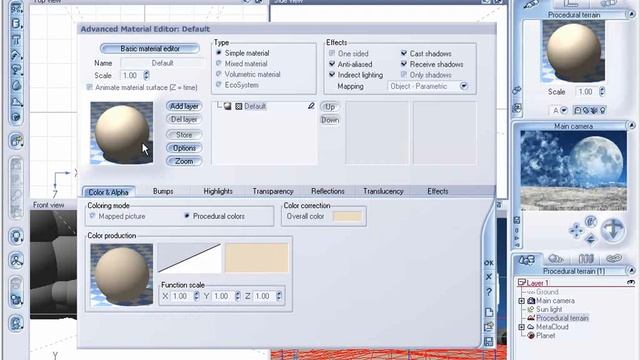This screenshot has width=640, height=360.
Task: Click the Planet icon in tree
Action: tap(531, 336)
